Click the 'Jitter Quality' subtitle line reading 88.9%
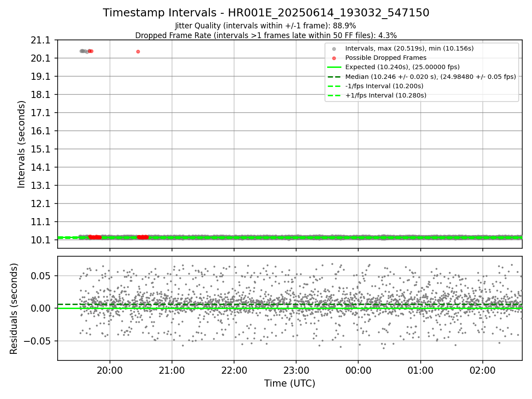This screenshot has height=399, width=532. click(266, 26)
